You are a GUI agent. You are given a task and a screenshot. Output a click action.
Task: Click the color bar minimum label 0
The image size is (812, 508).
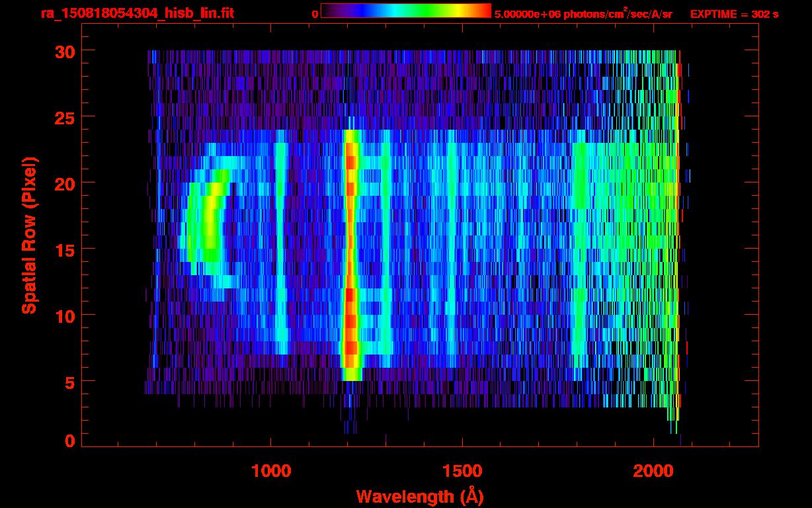click(315, 14)
